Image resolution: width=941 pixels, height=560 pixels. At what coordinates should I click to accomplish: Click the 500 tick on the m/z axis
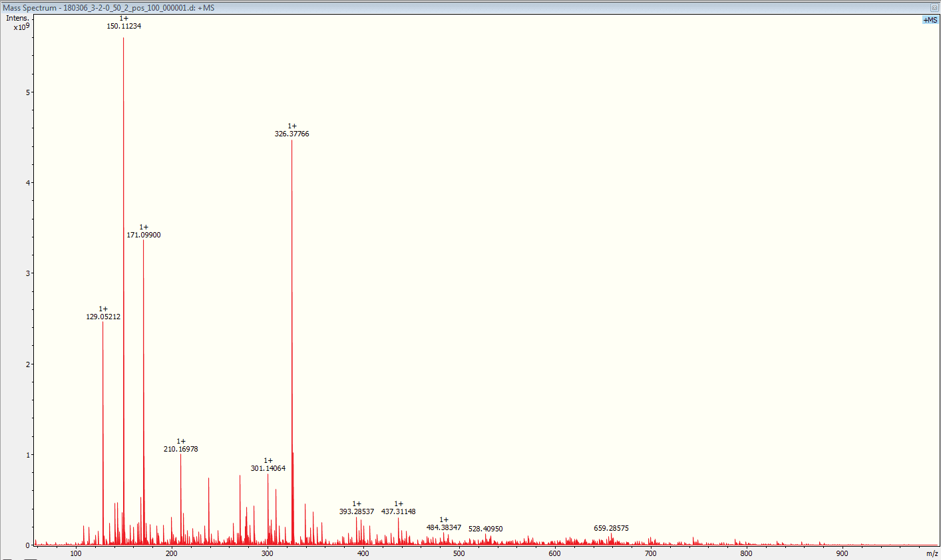pos(459,553)
